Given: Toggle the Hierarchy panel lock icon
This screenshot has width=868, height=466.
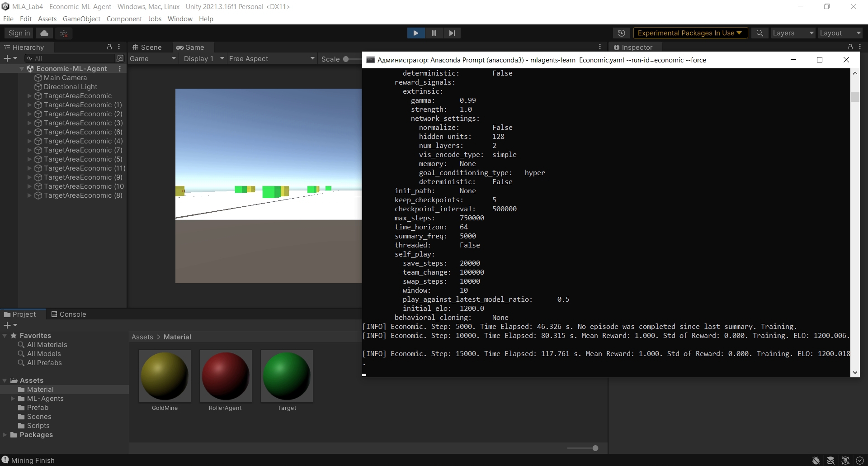Looking at the screenshot, I should click(x=109, y=47).
